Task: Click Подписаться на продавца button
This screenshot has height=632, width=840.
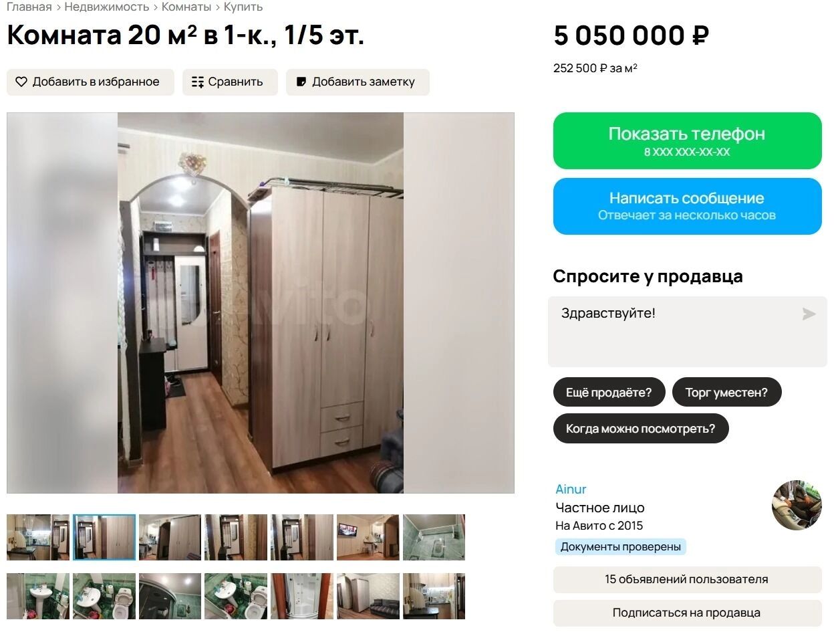Action: [x=687, y=613]
